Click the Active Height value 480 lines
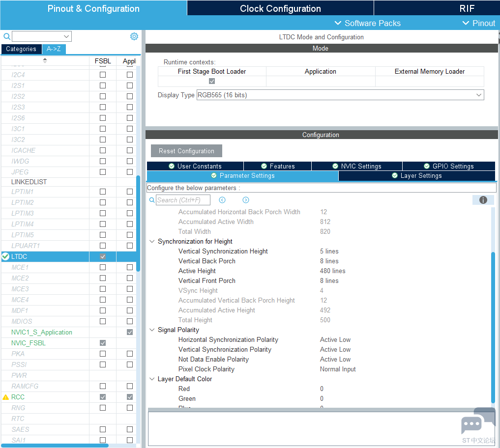 (x=332, y=271)
